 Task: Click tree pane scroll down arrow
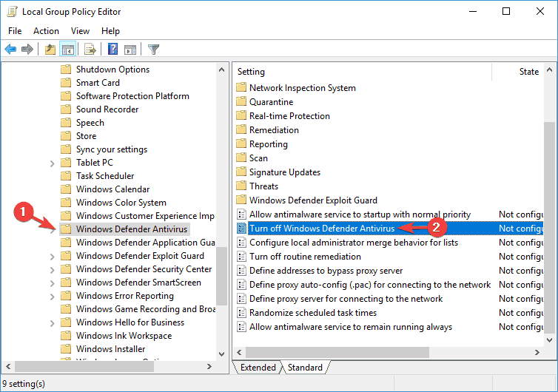pyautogui.click(x=221, y=354)
